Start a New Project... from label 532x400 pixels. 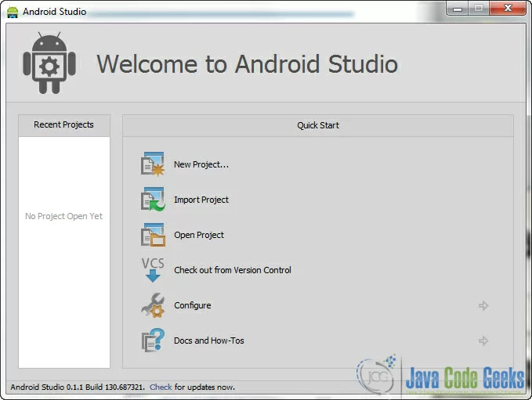(201, 164)
